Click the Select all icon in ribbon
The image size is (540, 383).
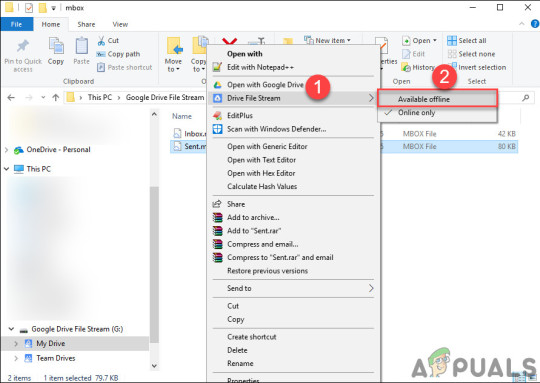[452, 41]
